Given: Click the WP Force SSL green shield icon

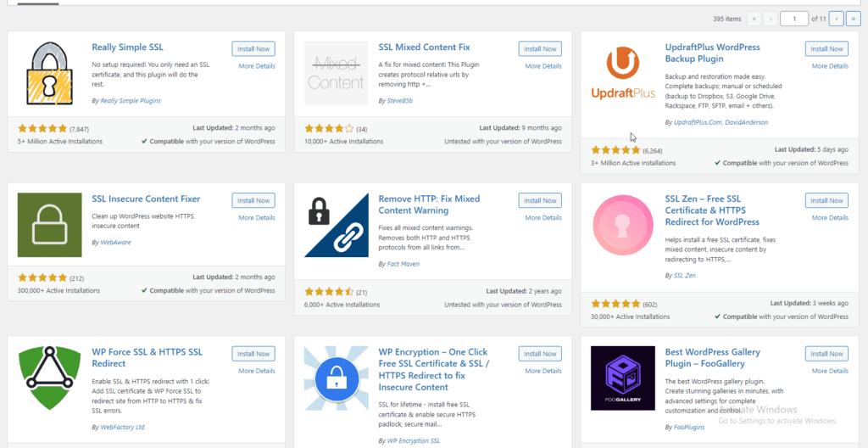Looking at the screenshot, I should click(x=49, y=378).
